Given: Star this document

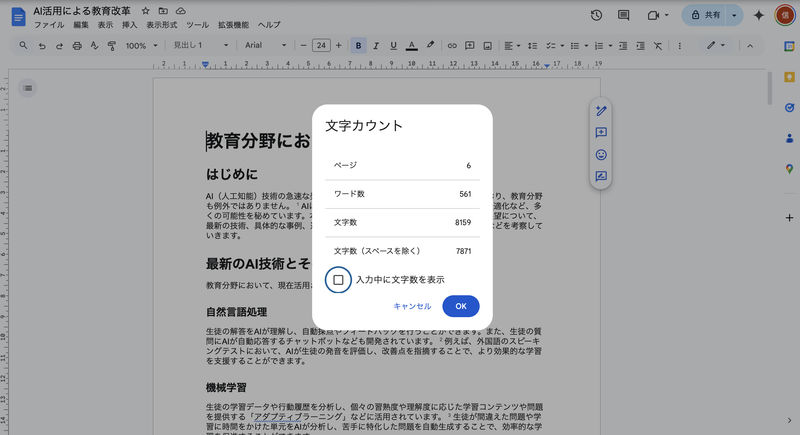Looking at the screenshot, I should pos(146,11).
